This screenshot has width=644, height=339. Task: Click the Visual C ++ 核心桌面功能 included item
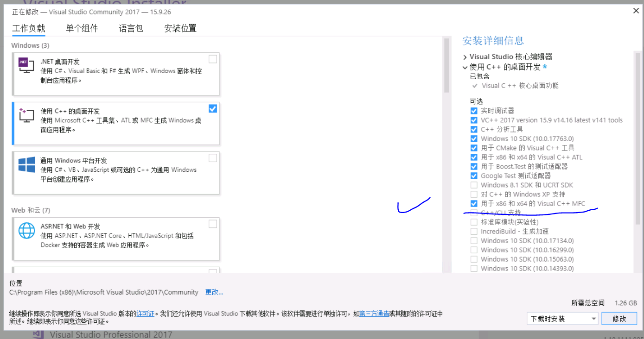(x=520, y=86)
